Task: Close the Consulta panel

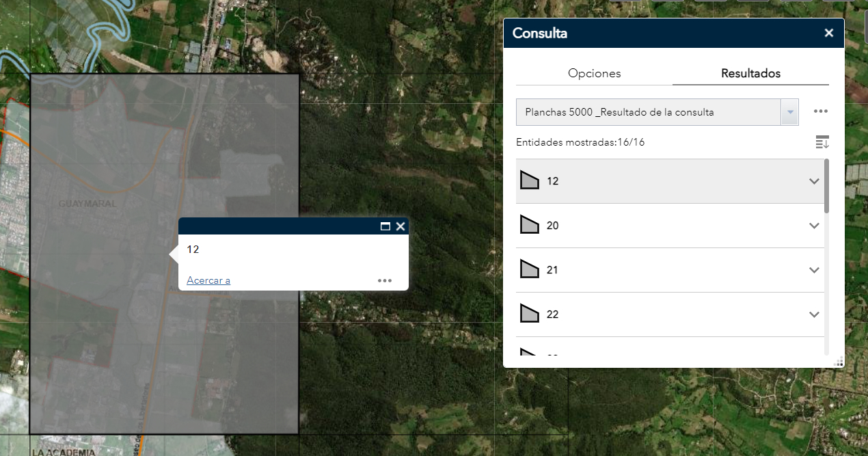Action: [x=828, y=33]
